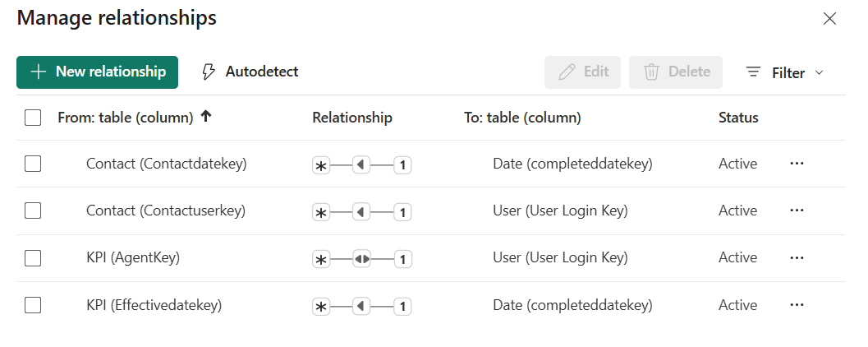The height and width of the screenshot is (347, 868).
Task: Click User (User Login Key) in Contactuserkey row
Action: click(x=560, y=211)
